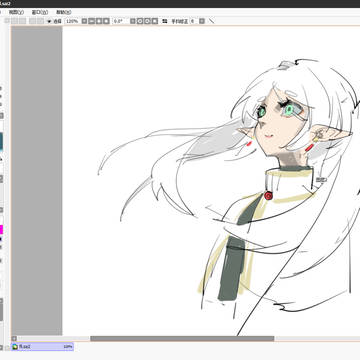Viewport: 360px width, 360px height.
Task: Enable the straight line drawing mode icon
Action: click(212, 21)
